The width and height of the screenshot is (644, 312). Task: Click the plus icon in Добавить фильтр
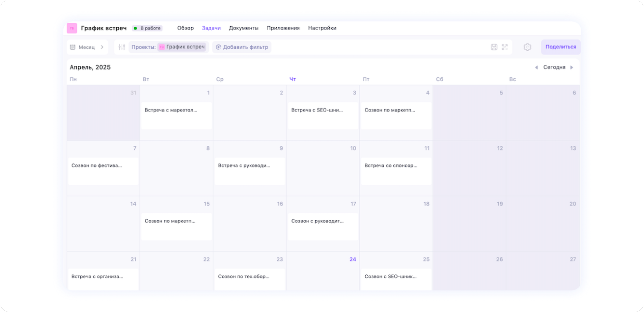218,47
